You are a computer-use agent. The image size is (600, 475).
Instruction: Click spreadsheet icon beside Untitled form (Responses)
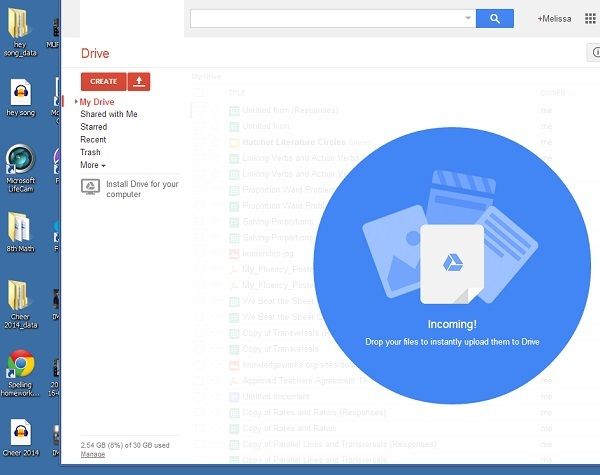[x=234, y=111]
